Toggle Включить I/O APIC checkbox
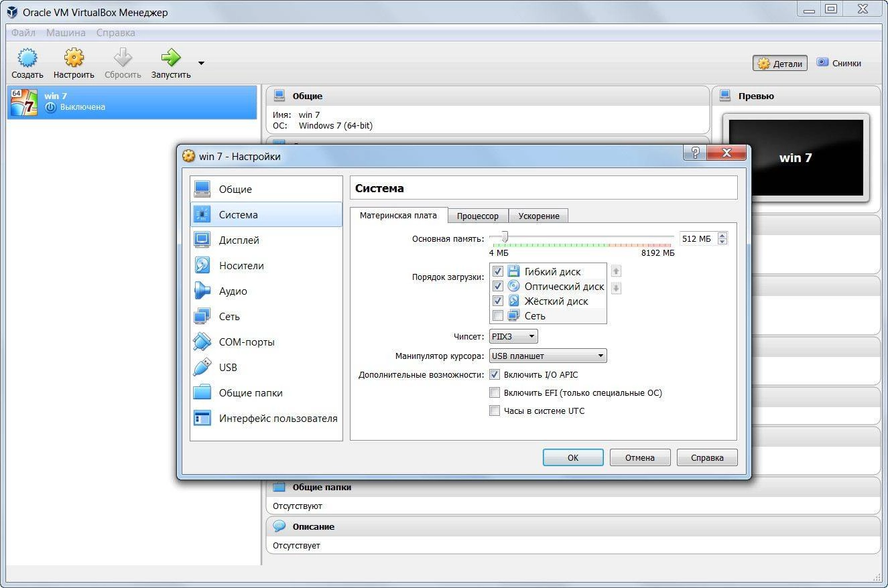The width and height of the screenshot is (888, 588). click(x=495, y=374)
